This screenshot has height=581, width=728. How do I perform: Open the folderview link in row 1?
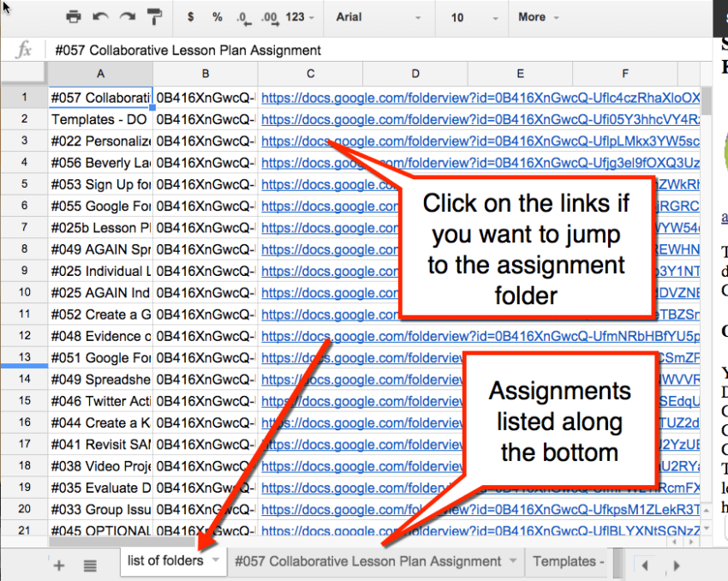coord(480,98)
